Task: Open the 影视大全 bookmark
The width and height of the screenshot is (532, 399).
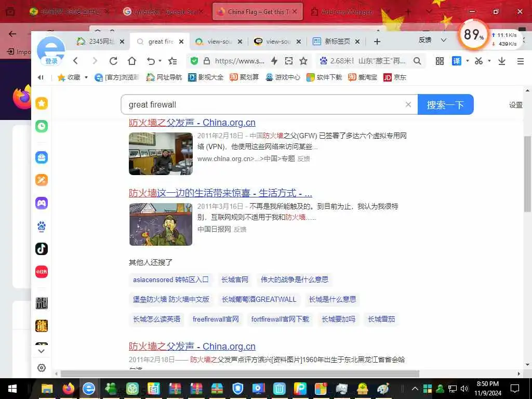Action: click(x=206, y=77)
